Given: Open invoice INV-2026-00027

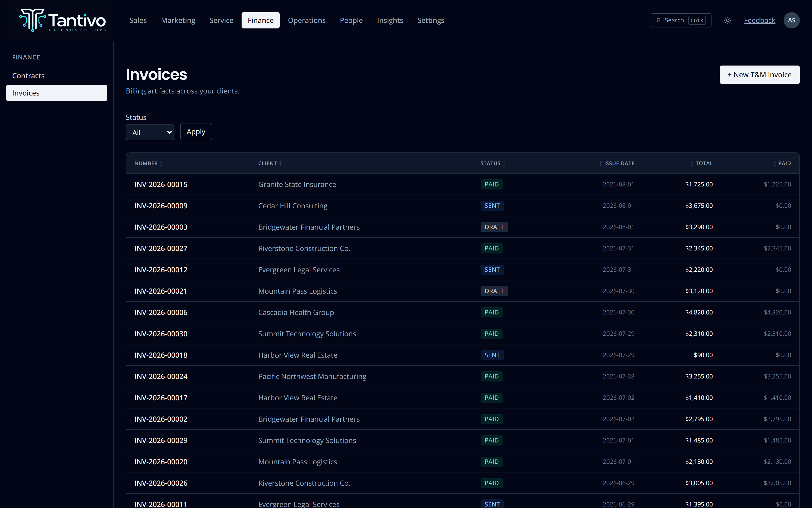Looking at the screenshot, I should (161, 248).
